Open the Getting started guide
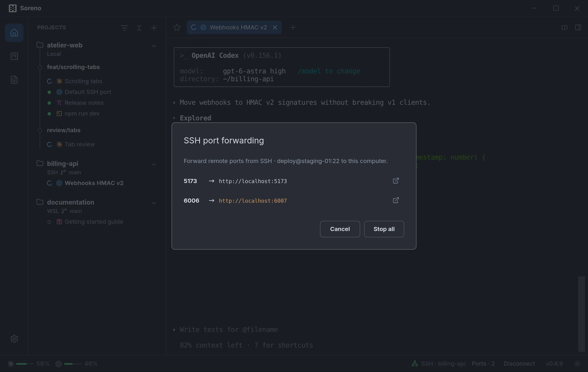Image resolution: width=588 pixels, height=372 pixels. pyautogui.click(x=94, y=222)
